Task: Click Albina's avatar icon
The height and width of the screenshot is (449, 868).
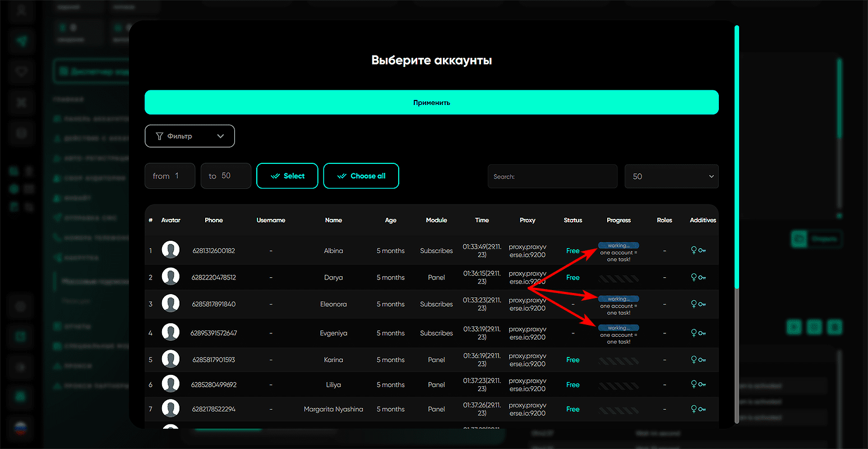Action: [170, 250]
